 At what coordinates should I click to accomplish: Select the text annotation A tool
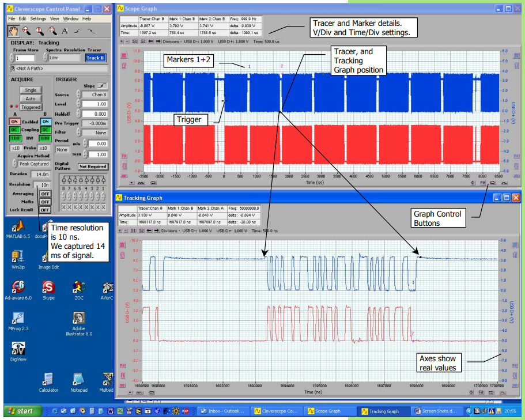tap(65, 32)
